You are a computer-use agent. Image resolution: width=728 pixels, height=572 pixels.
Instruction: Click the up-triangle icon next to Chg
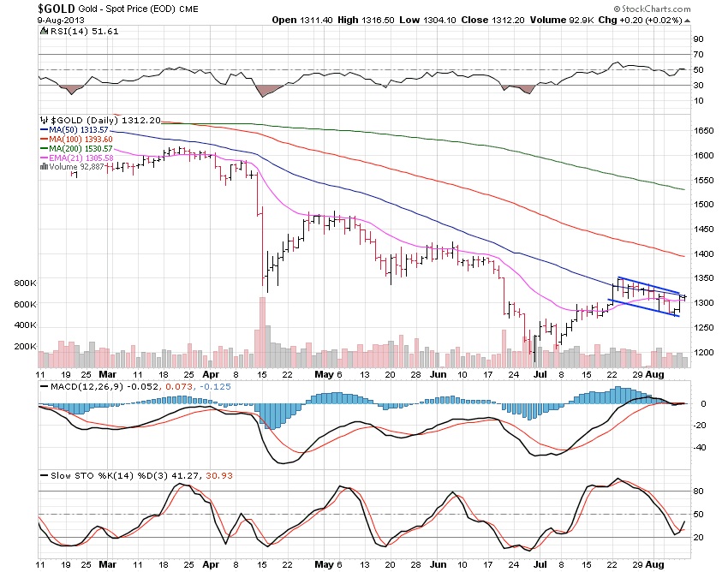687,21
